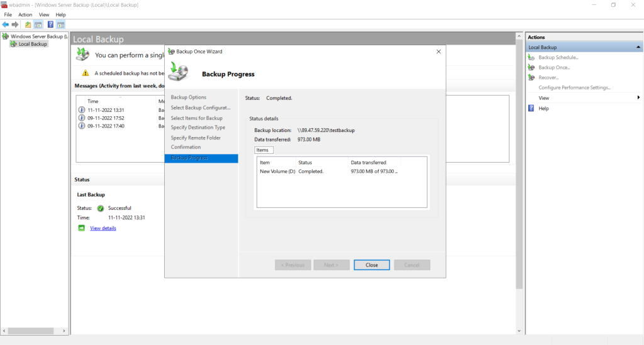Click the Up one level folder icon
The height and width of the screenshot is (345, 644).
coord(28,25)
